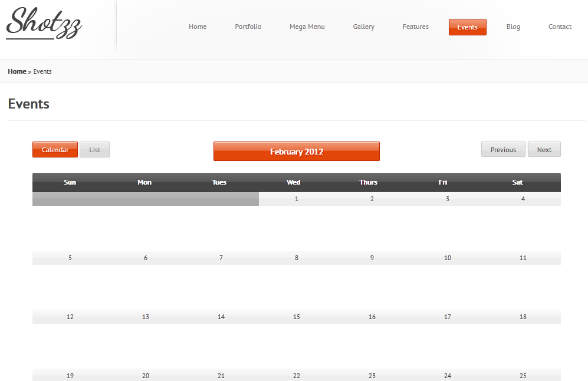588x381 pixels.
Task: Switch to Calendar view
Action: pyautogui.click(x=55, y=150)
